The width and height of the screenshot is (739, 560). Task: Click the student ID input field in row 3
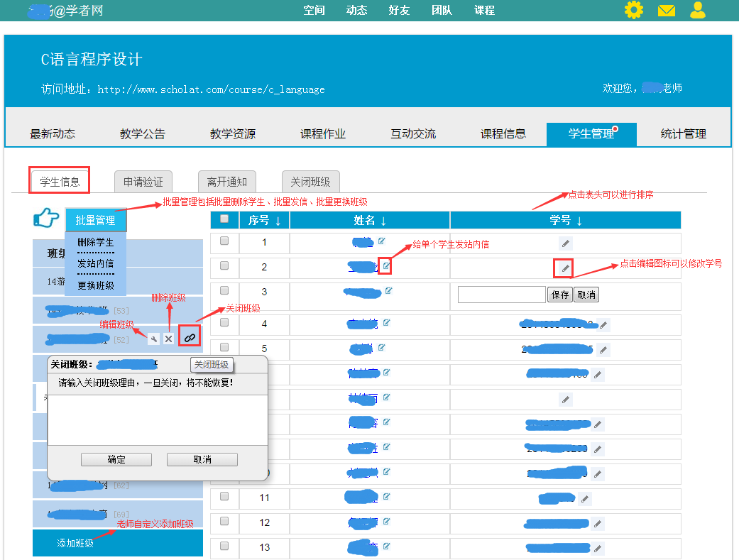point(501,295)
